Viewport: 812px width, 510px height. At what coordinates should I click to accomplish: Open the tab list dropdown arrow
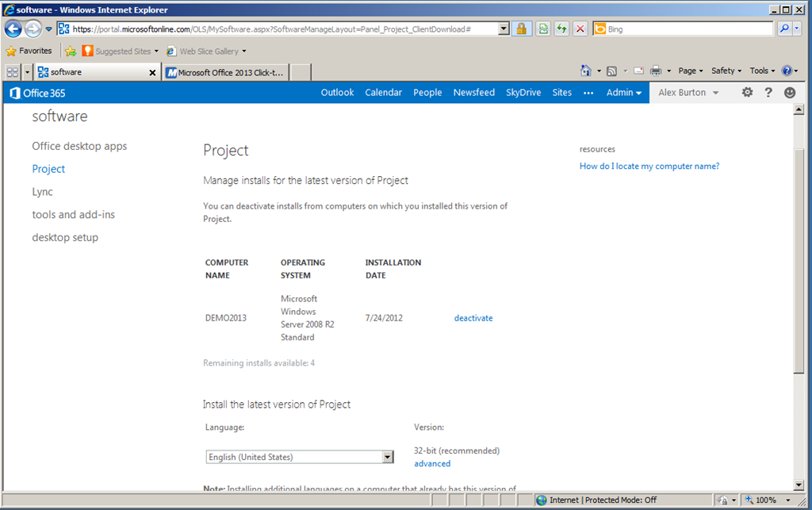click(28, 72)
